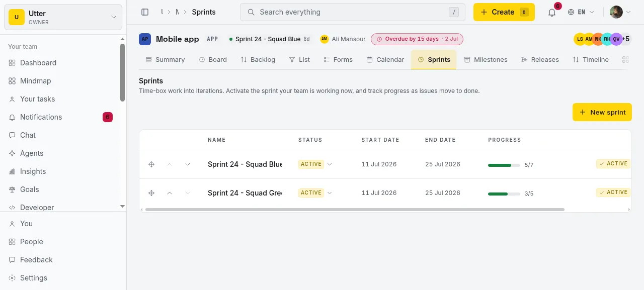Viewport: 644px width, 290px height.
Task: Go to Your tasks
Action: [x=60, y=99]
